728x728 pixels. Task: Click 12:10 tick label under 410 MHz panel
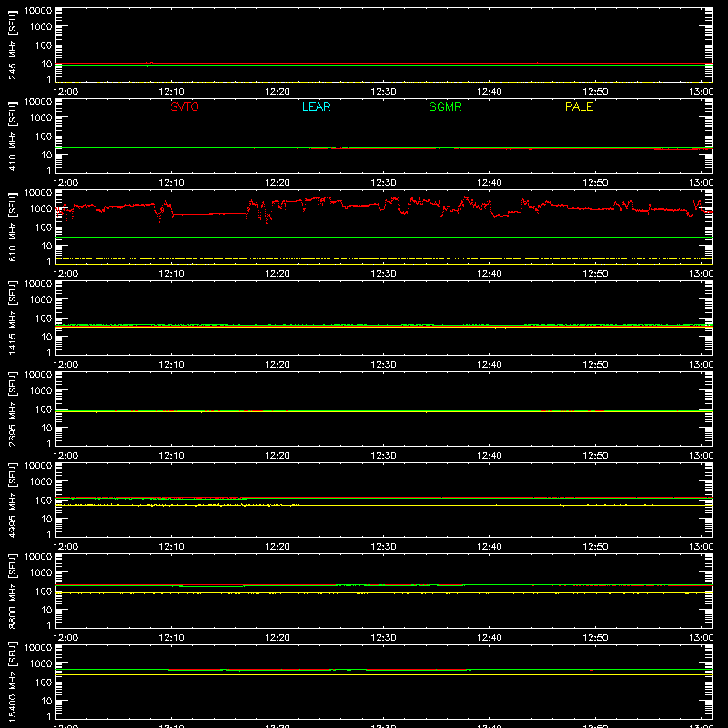click(172, 183)
